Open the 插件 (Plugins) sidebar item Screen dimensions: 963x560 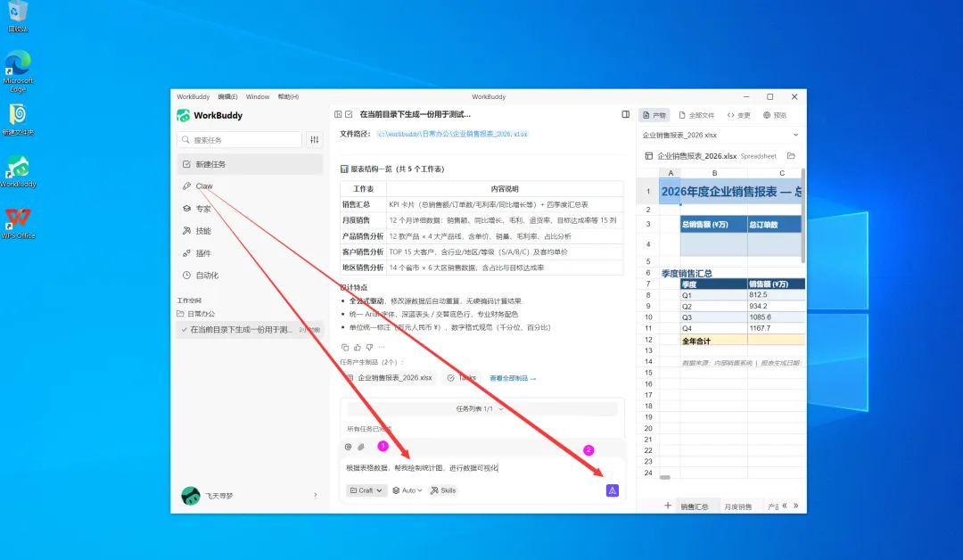click(202, 253)
